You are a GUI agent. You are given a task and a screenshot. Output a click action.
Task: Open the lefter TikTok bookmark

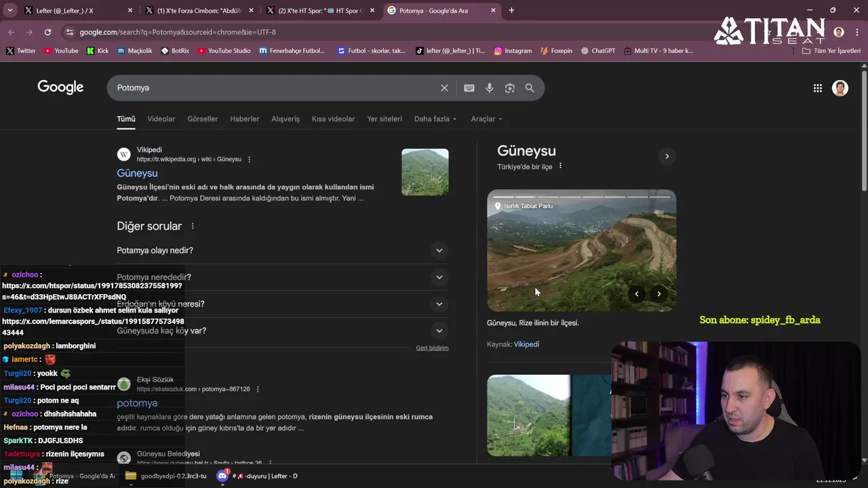point(450,51)
